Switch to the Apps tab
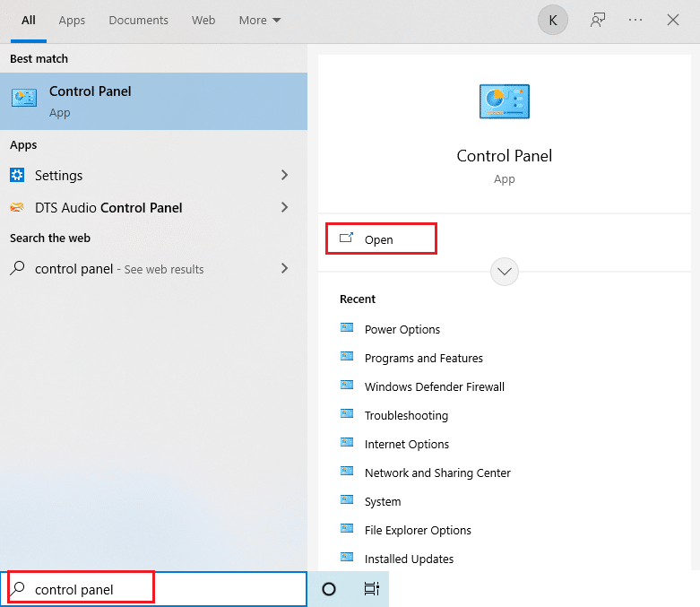 pyautogui.click(x=72, y=21)
